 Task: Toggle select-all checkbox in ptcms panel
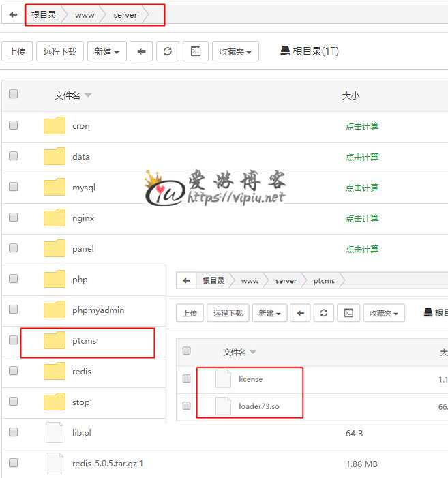pyautogui.click(x=187, y=350)
